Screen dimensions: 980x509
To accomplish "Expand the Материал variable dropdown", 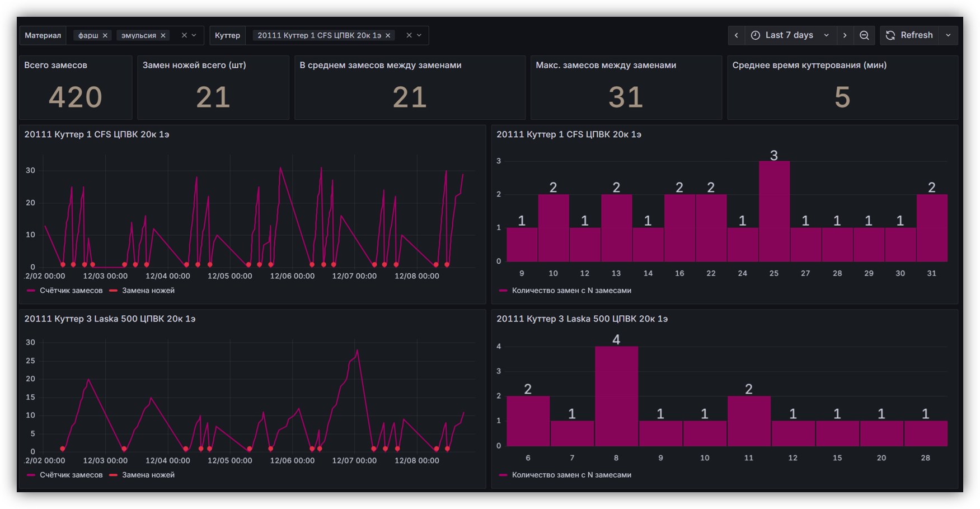I will click(x=194, y=35).
